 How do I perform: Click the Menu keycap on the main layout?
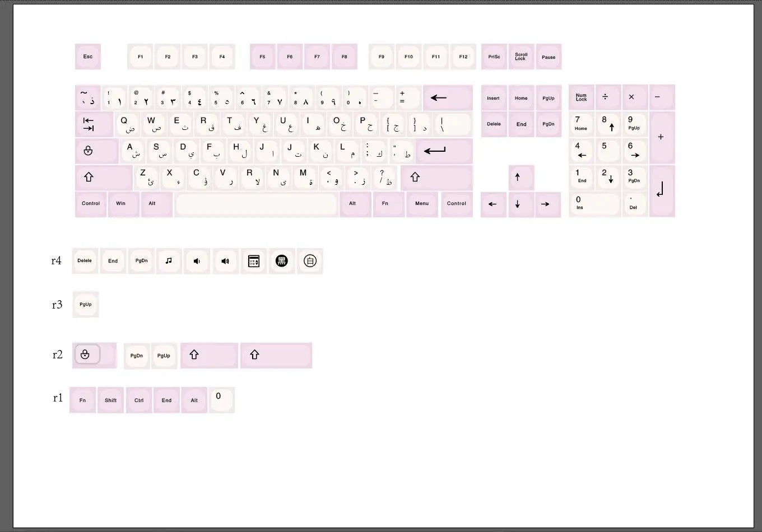(x=422, y=204)
